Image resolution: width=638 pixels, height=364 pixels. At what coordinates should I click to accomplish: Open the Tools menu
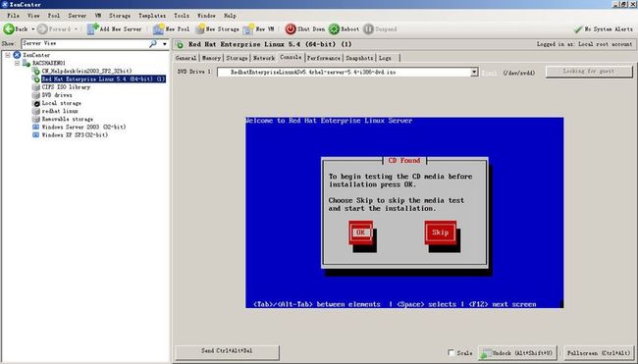[x=182, y=16]
